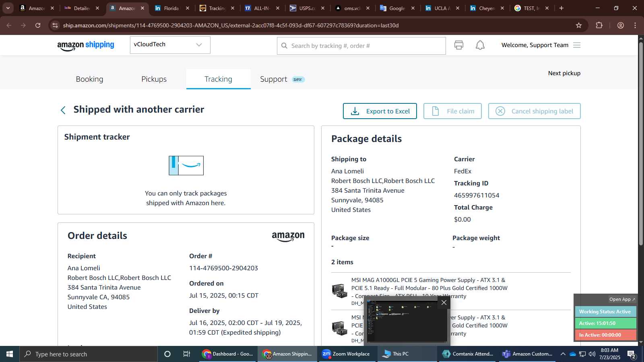
Task: Close the preview thumbnail popup
Action: [x=444, y=302]
